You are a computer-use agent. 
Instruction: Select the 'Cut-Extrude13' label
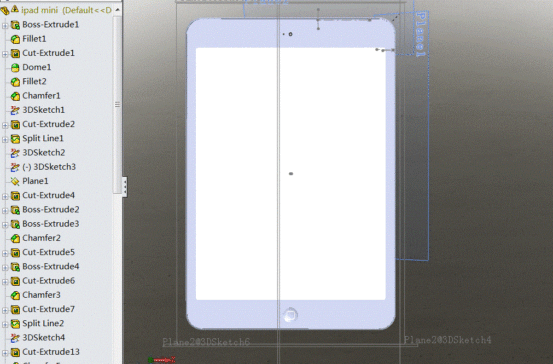click(x=51, y=352)
